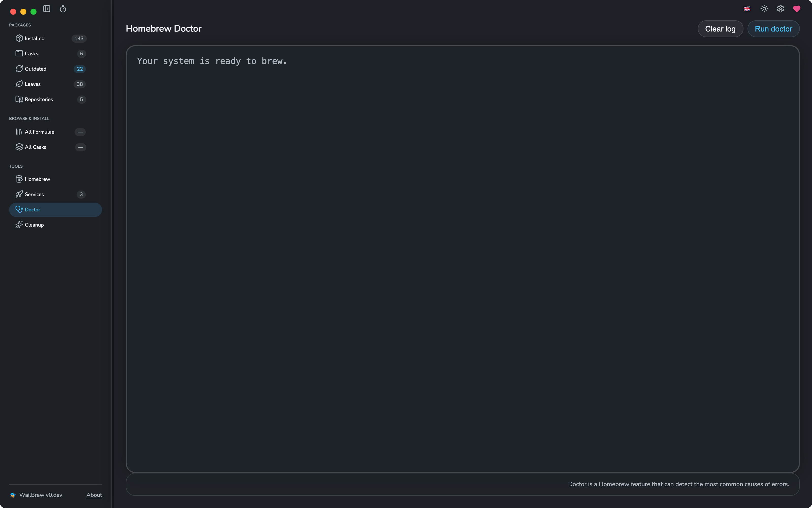The width and height of the screenshot is (812, 508).
Task: Click the Installed package box icon
Action: 19,38
